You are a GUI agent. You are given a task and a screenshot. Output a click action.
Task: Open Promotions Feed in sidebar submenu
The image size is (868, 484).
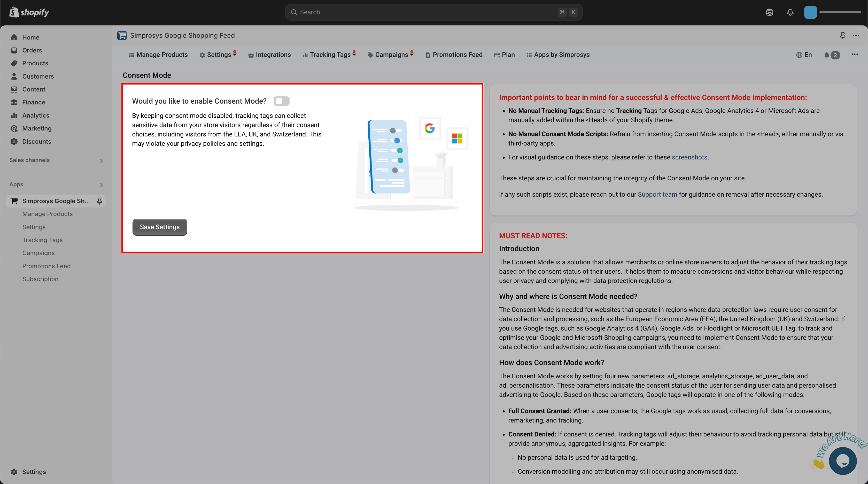pos(47,266)
